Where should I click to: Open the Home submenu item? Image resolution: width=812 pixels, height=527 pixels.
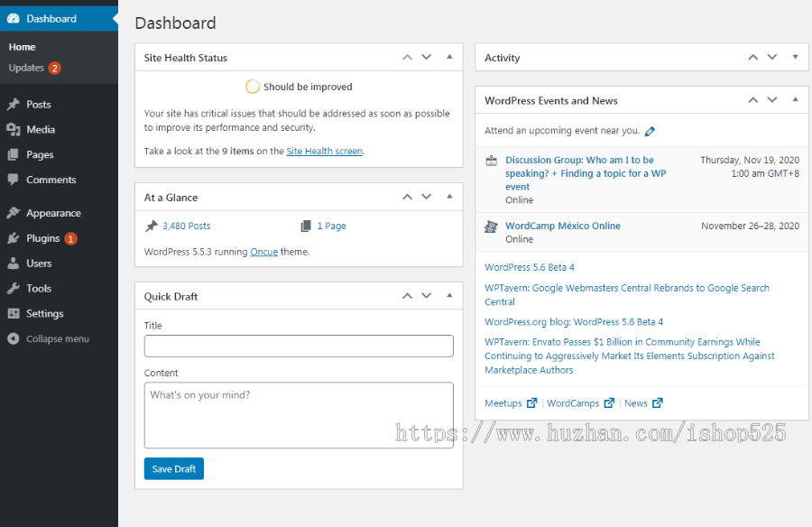[x=22, y=47]
